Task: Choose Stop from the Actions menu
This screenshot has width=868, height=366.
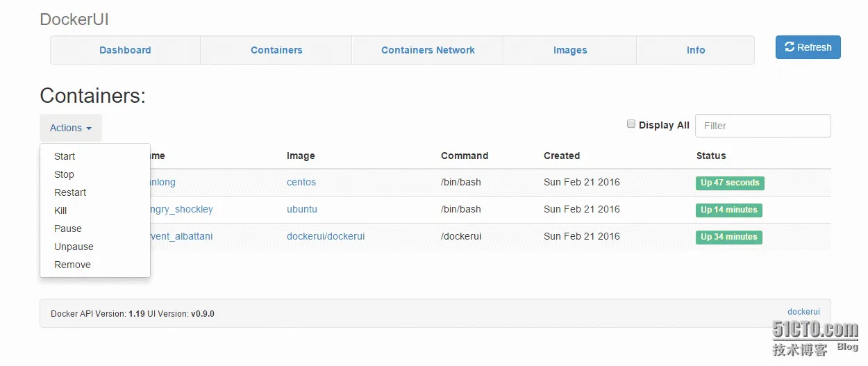Action: [64, 174]
